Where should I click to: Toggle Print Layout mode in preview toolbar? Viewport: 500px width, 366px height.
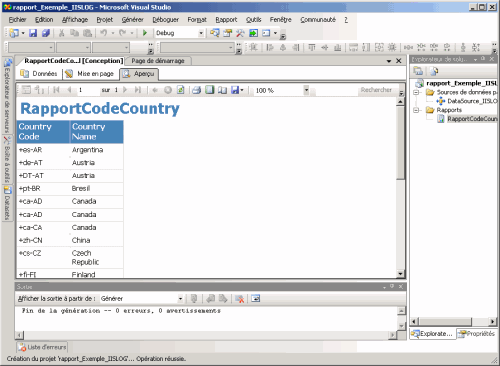pos(209,90)
